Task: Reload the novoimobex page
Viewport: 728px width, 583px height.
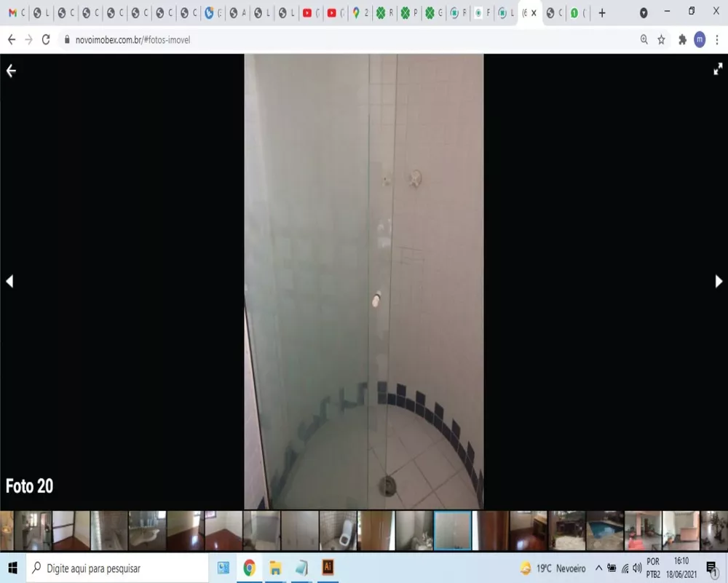Action: coord(45,40)
